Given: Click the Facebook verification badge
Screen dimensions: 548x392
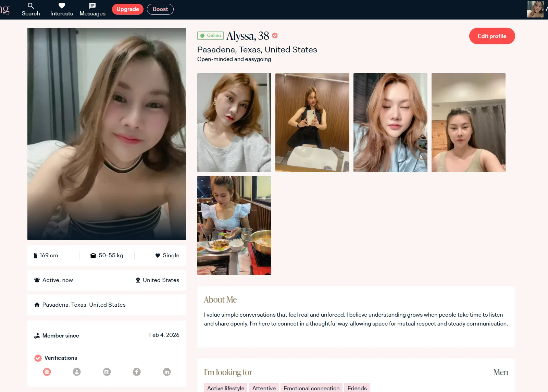Looking at the screenshot, I should [137, 372].
